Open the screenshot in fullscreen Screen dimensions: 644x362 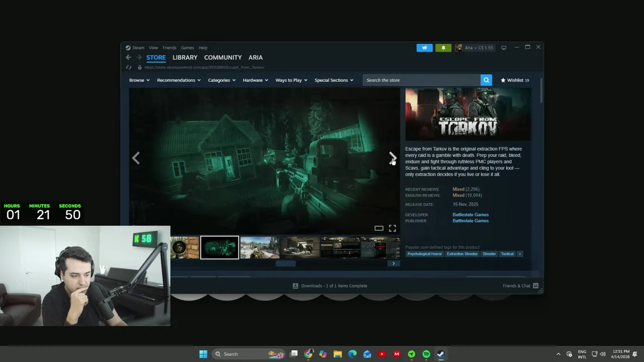coord(392,228)
